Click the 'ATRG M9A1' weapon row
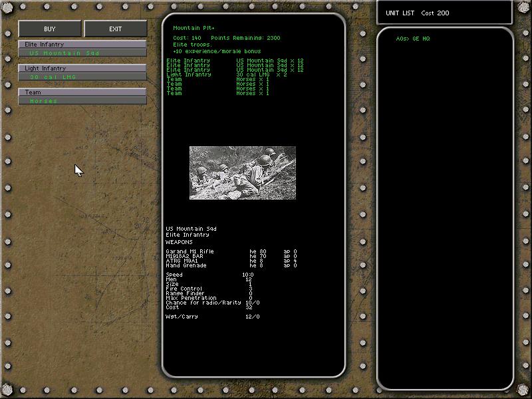Image resolution: width=532 pixels, height=399 pixels. tap(231, 261)
